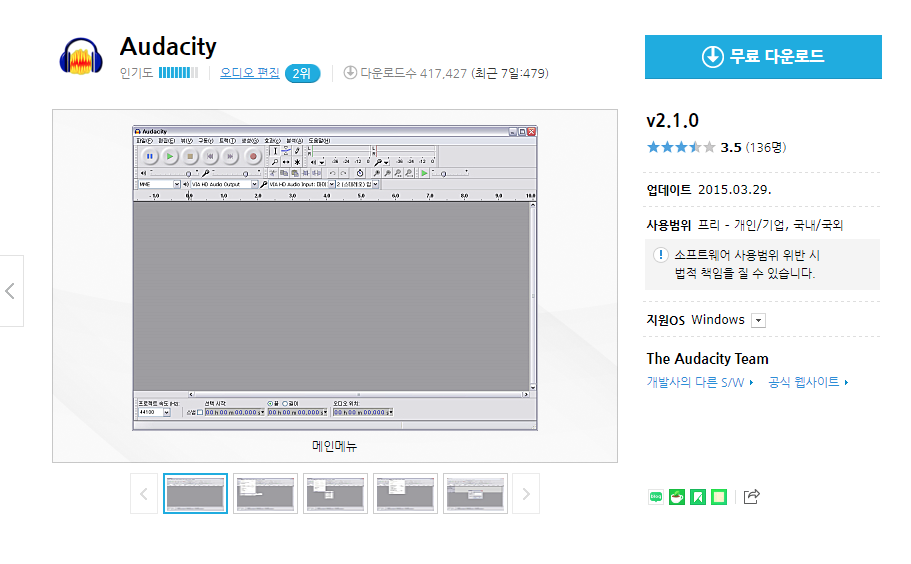Viewport: 911px width, 564px height.
Task: Select the first screenshot thumbnail
Action: click(x=195, y=494)
